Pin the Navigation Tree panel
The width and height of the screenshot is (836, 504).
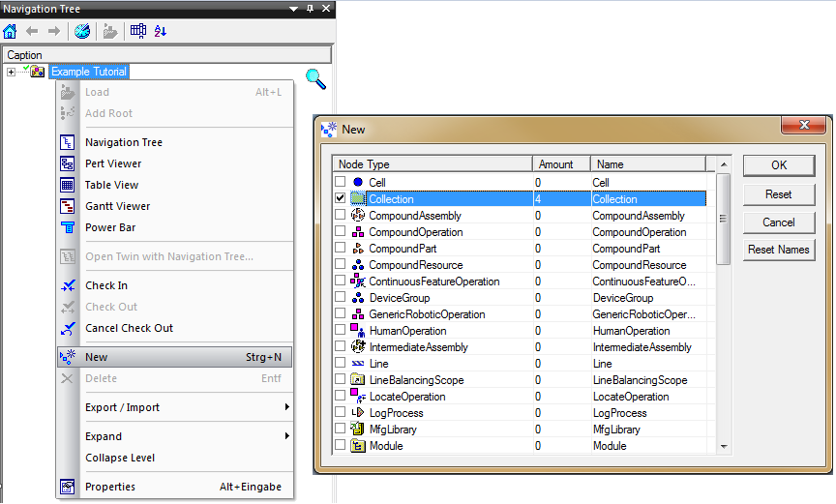tap(310, 9)
